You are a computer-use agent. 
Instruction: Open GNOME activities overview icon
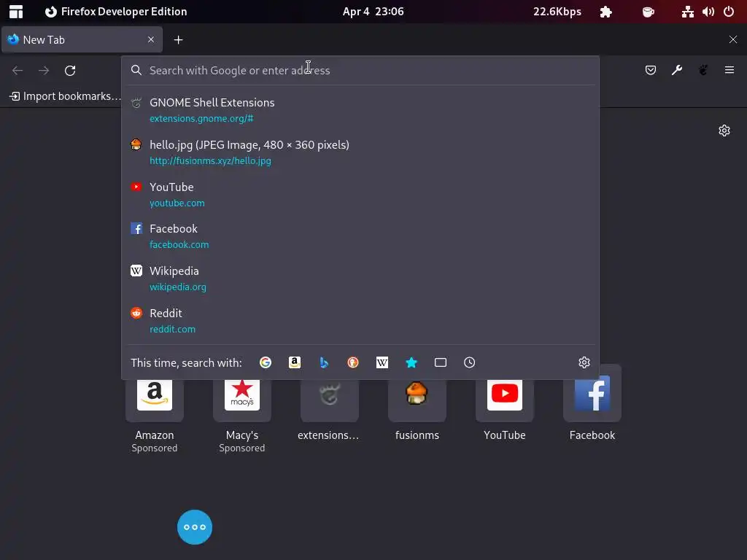click(x=16, y=12)
